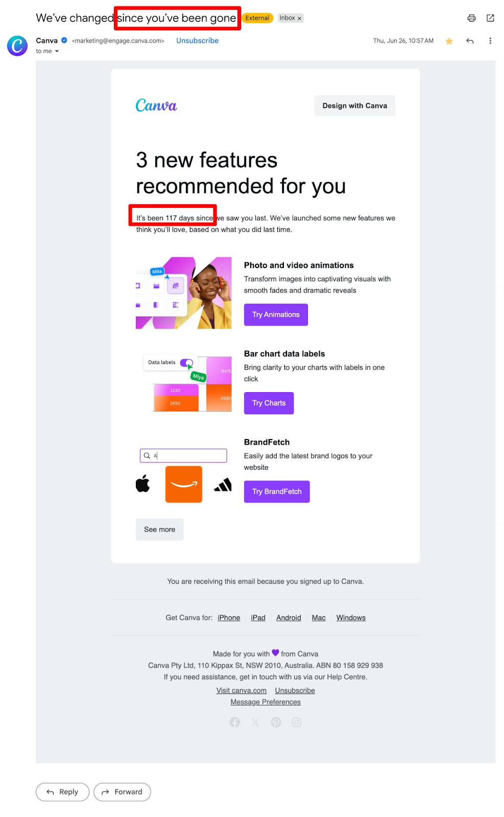This screenshot has width=504, height=817.
Task: Click the Try Animations button
Action: pyautogui.click(x=276, y=315)
